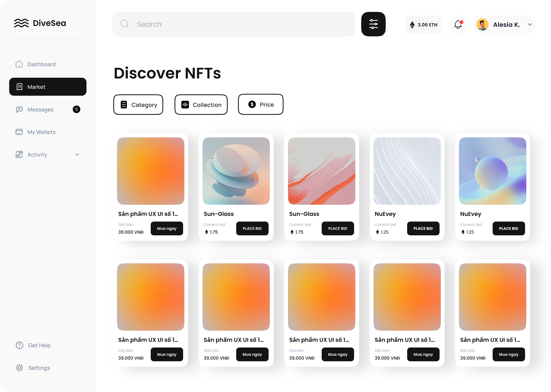
Task: Click Mua ngay on first-row Sản phẩm card
Action: coord(167,228)
